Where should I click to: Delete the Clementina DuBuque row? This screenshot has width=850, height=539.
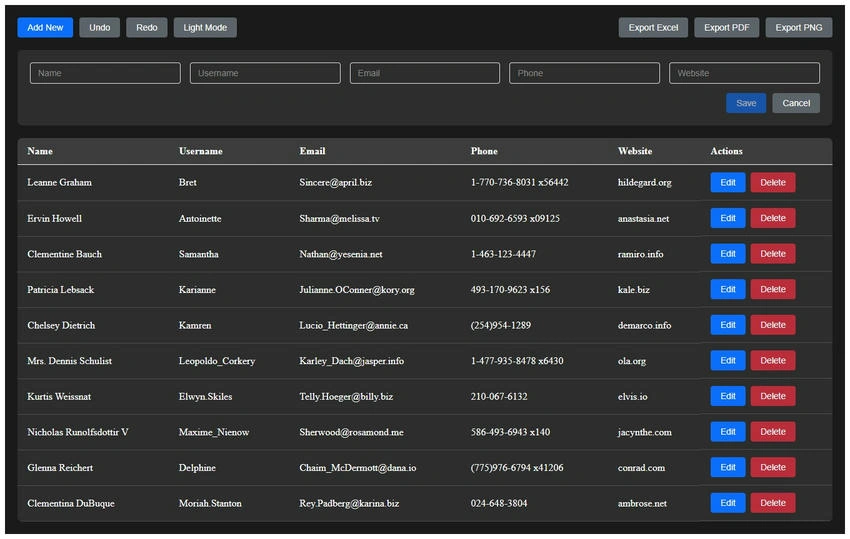(x=772, y=503)
